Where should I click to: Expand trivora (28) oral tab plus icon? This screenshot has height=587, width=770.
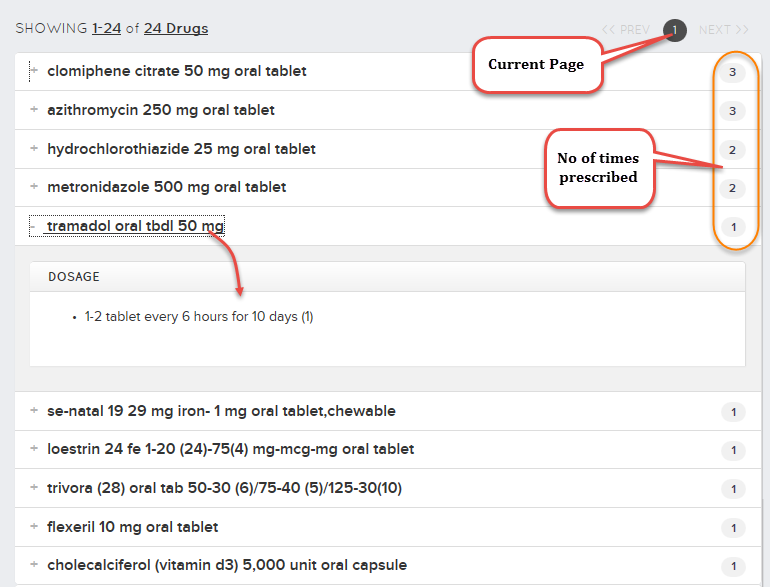pos(34,487)
